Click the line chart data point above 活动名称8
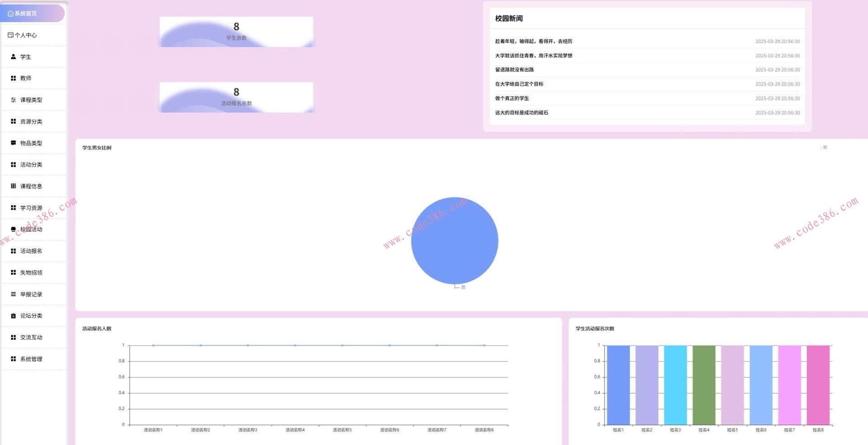 (x=484, y=346)
